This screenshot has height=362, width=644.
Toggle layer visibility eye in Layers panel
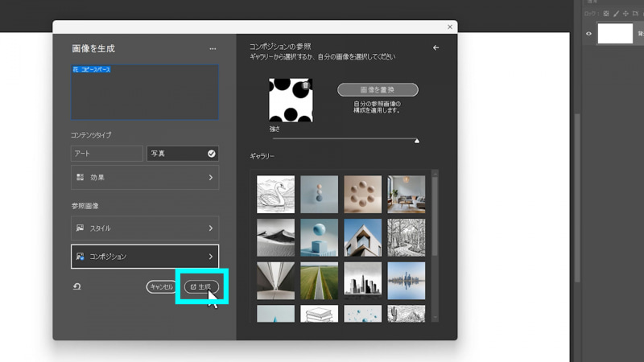tap(588, 34)
